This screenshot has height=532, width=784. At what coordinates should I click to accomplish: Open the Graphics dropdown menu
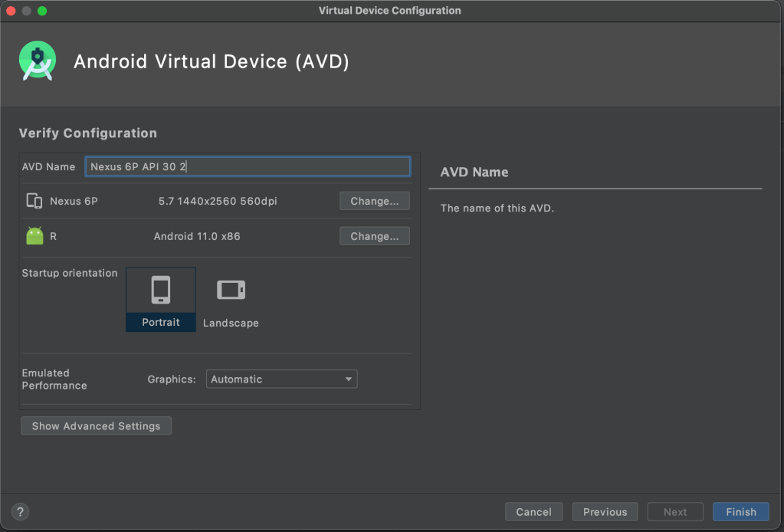pos(281,379)
